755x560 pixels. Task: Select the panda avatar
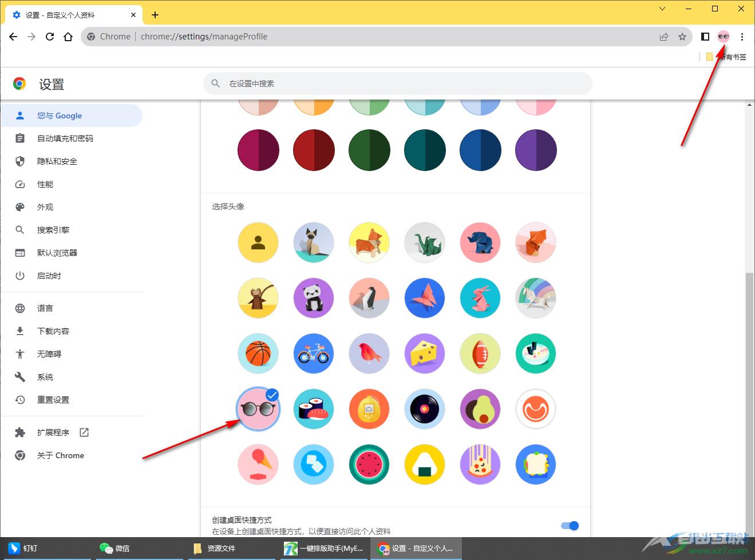[x=314, y=298]
